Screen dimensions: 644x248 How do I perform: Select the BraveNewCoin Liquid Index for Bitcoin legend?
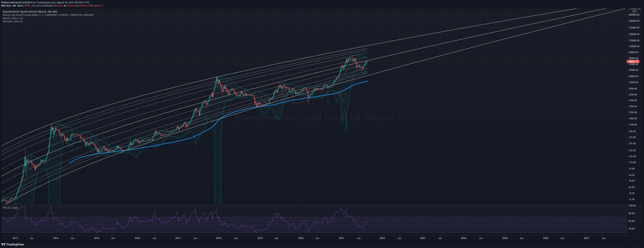(30, 12)
